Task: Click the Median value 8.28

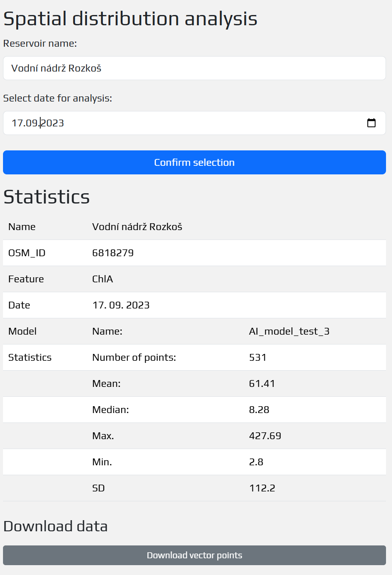Action: click(x=259, y=410)
